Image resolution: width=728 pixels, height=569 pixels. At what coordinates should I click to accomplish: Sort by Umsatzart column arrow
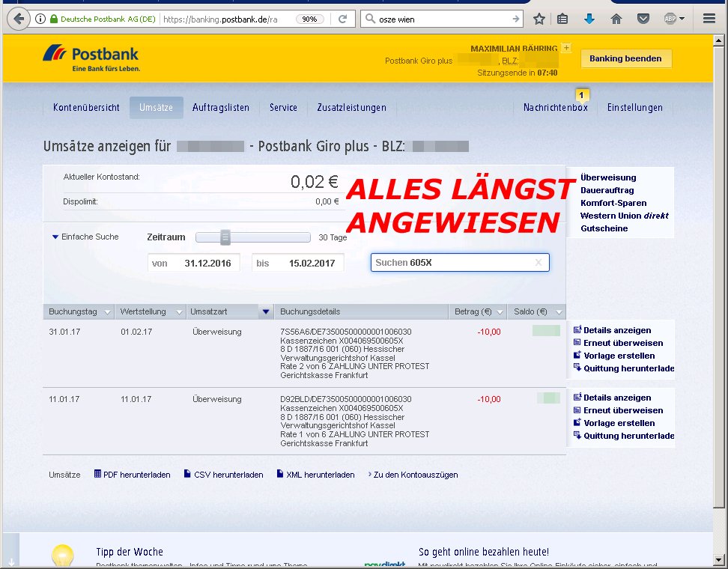click(266, 311)
